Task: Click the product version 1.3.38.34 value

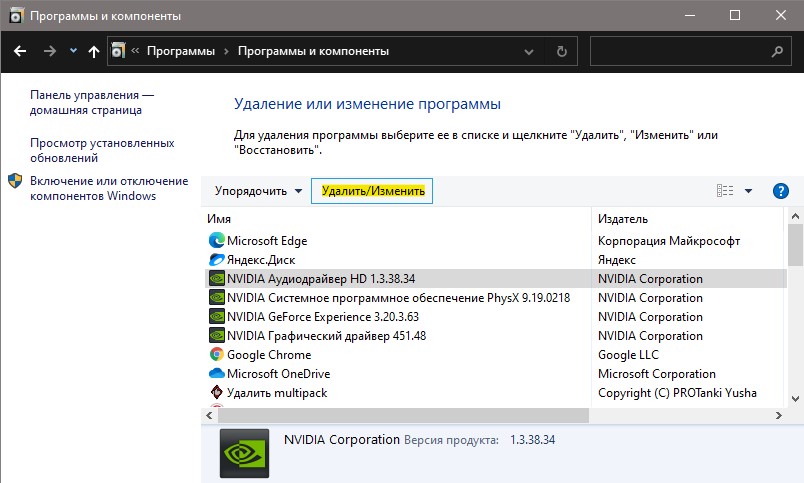Action: (532, 440)
